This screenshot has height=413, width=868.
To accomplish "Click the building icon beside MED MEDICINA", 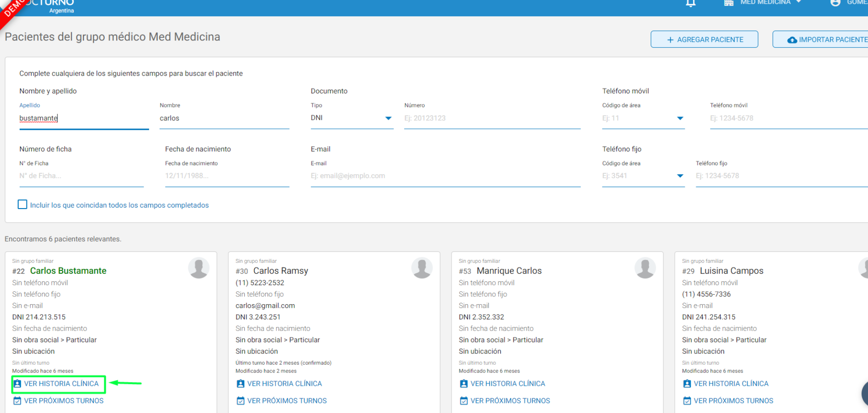I will coord(729,3).
